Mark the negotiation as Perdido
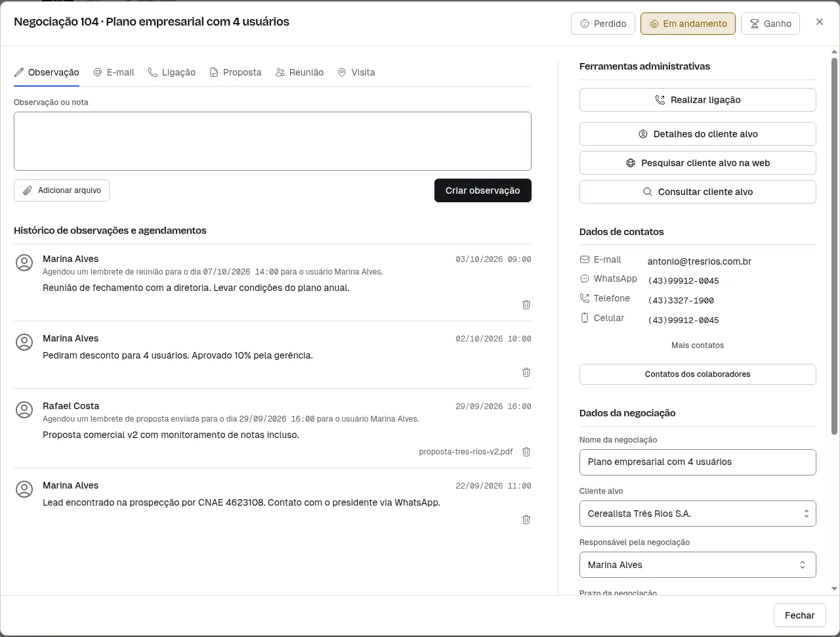 coord(603,24)
